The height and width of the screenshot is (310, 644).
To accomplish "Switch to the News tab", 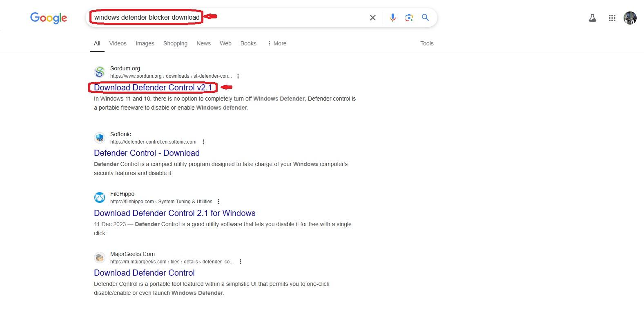I will [x=203, y=43].
